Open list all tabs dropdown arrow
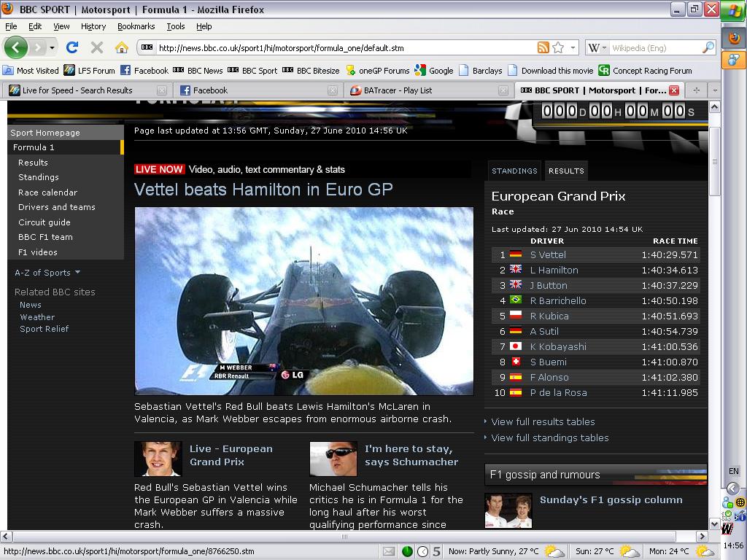747x560 pixels. click(715, 90)
